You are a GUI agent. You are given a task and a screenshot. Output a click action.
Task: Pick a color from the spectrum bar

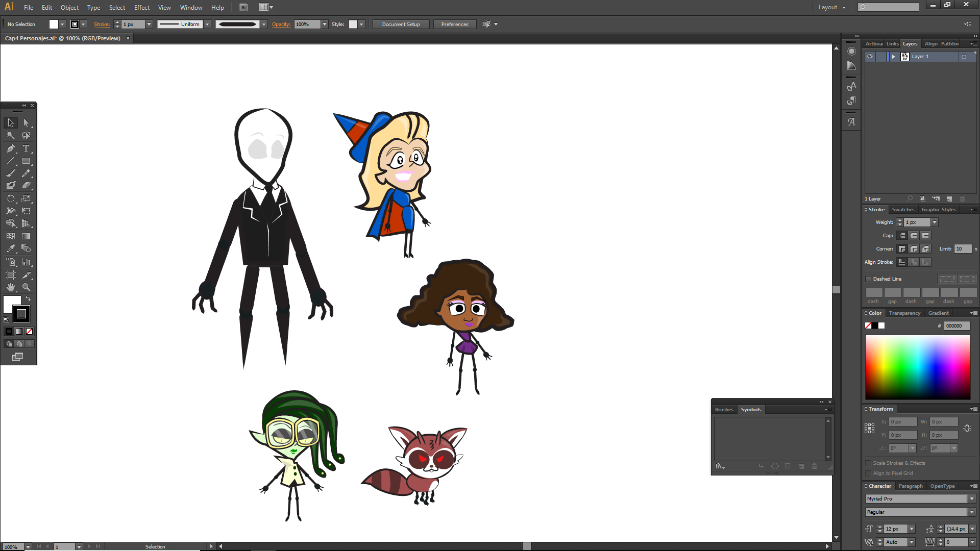tap(917, 367)
